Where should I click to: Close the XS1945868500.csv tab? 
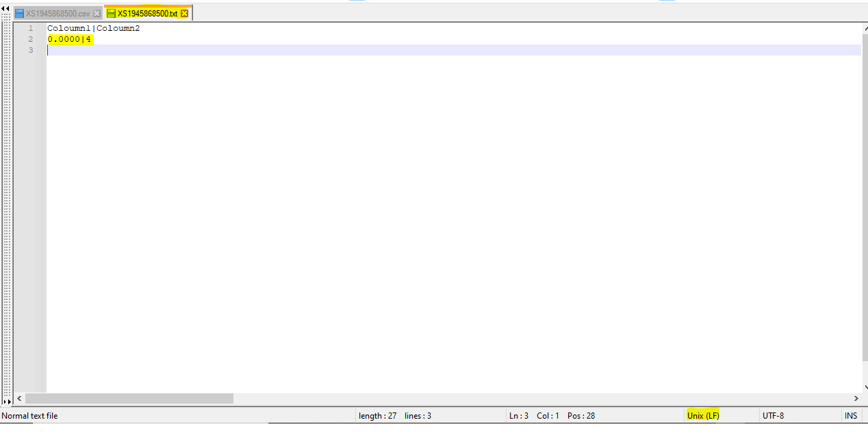(x=97, y=14)
